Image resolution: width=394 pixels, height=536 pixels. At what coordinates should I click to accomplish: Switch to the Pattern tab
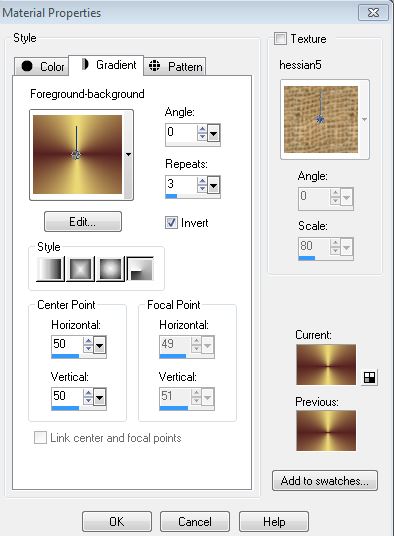175,66
